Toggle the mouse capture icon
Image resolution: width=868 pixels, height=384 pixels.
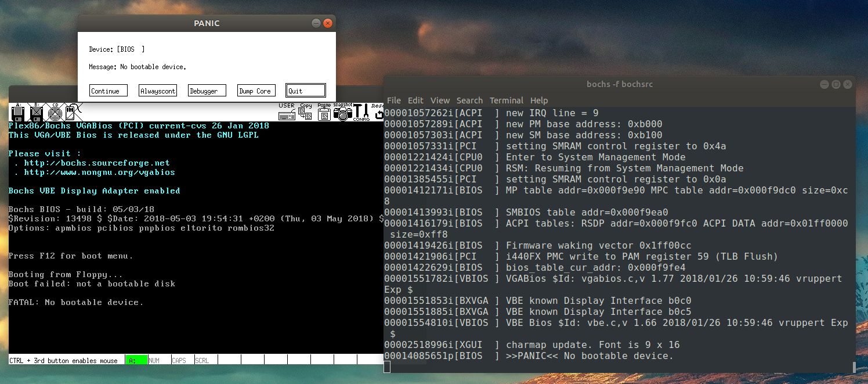point(74,111)
